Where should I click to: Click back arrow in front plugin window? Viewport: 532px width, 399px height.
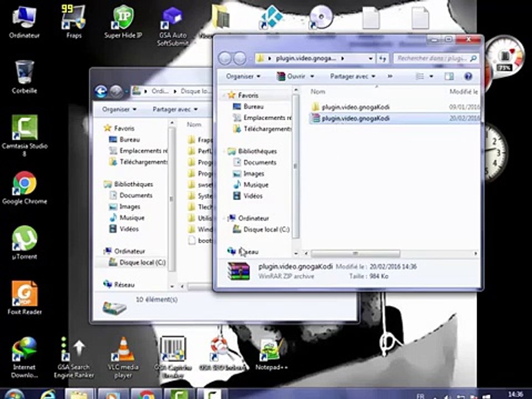click(x=224, y=58)
